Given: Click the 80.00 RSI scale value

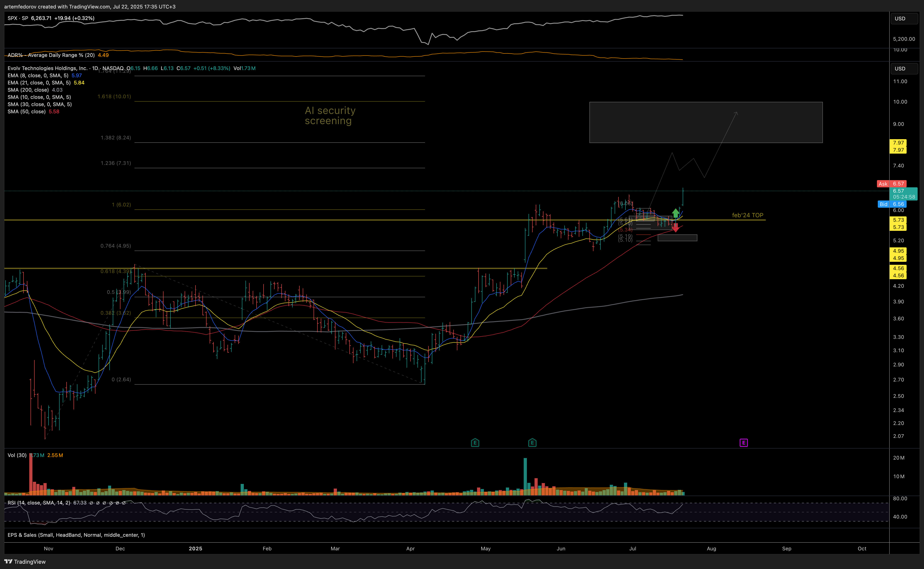Looking at the screenshot, I should tap(900, 498).
